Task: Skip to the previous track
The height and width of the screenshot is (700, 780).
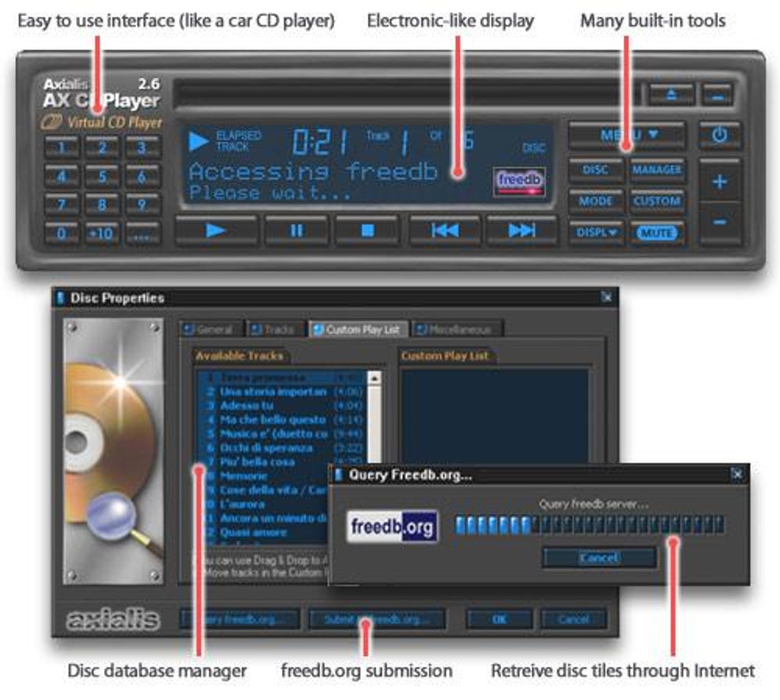Action: (445, 232)
